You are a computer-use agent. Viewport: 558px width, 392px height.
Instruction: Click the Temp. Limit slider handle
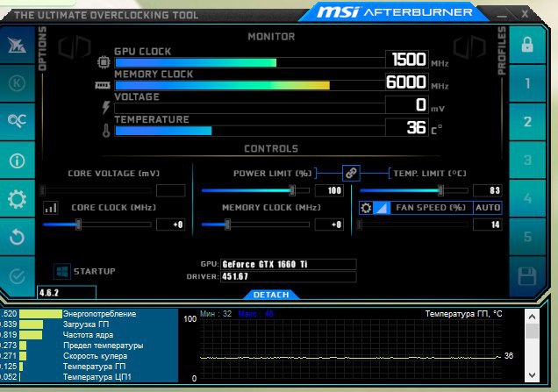[440, 190]
